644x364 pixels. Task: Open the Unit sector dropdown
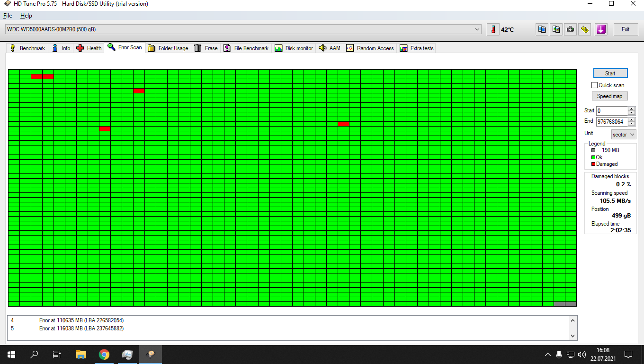click(624, 135)
